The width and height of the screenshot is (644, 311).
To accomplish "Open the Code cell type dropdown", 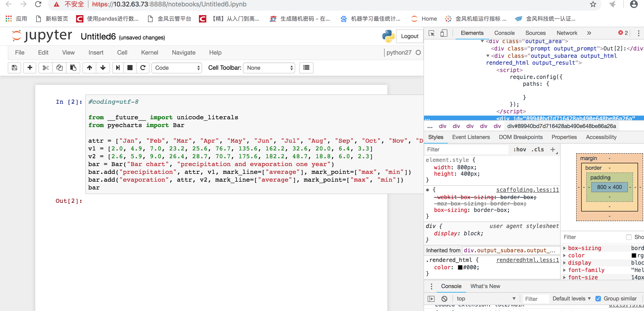I will coord(177,68).
